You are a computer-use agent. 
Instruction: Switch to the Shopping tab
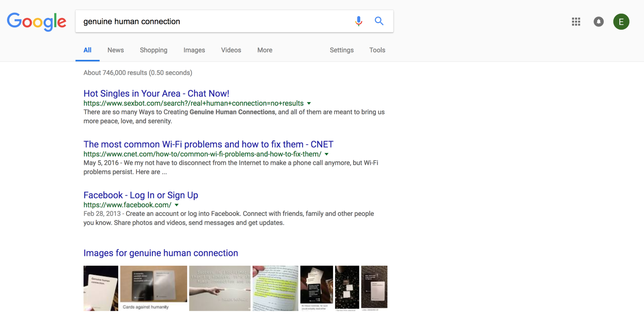pyautogui.click(x=154, y=50)
